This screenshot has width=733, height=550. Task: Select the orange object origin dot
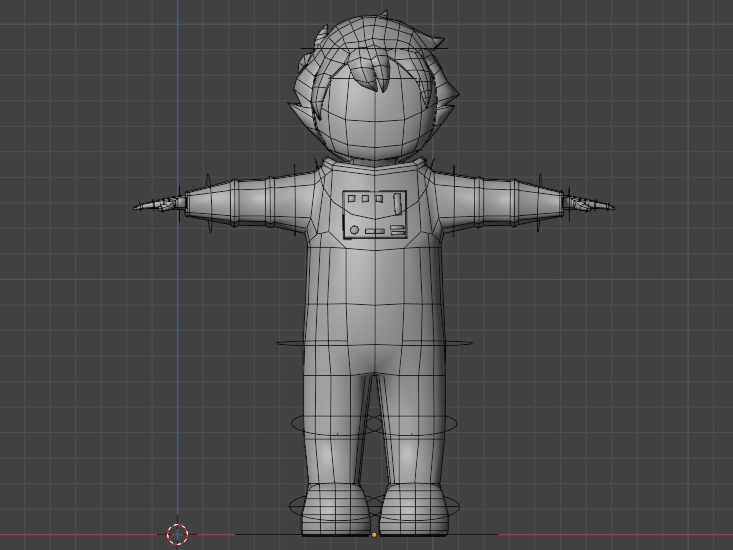(x=374, y=535)
